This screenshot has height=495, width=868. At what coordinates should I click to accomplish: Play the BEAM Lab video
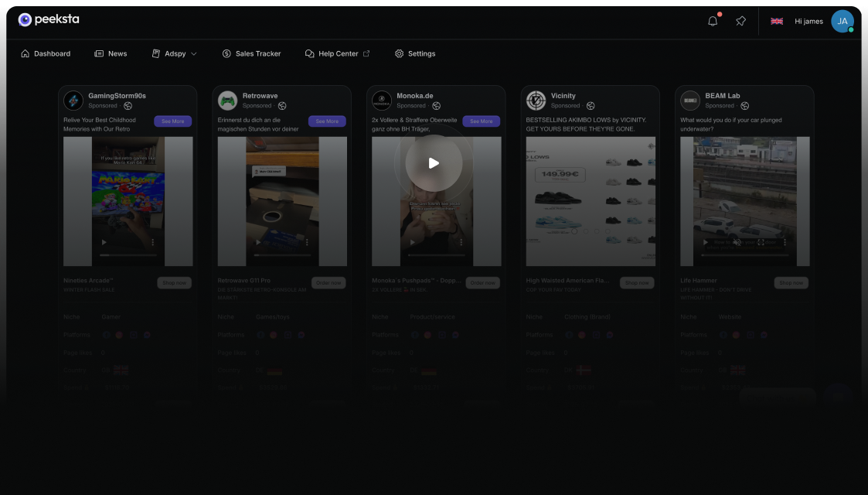705,243
